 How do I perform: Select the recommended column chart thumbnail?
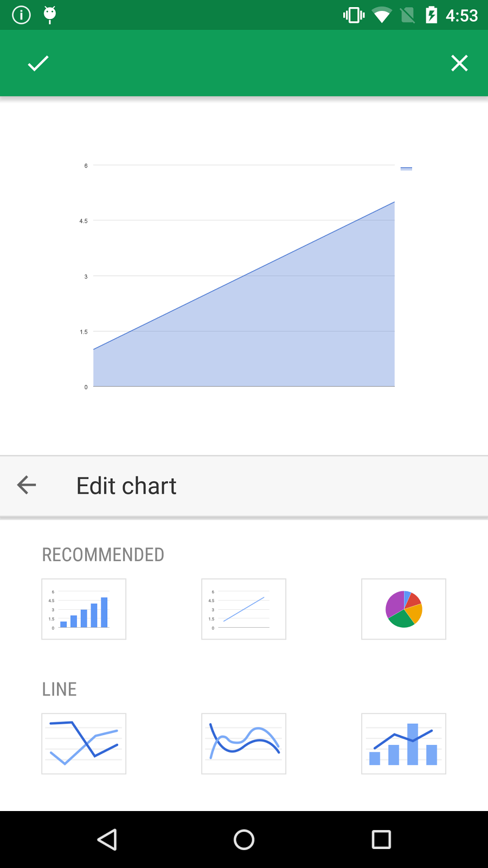(84, 609)
